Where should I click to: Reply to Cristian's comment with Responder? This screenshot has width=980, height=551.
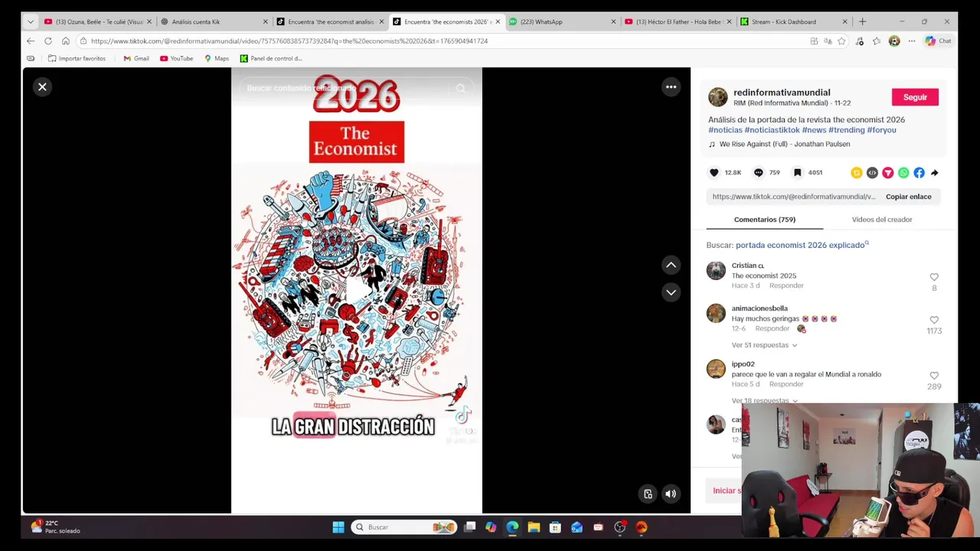(x=786, y=285)
